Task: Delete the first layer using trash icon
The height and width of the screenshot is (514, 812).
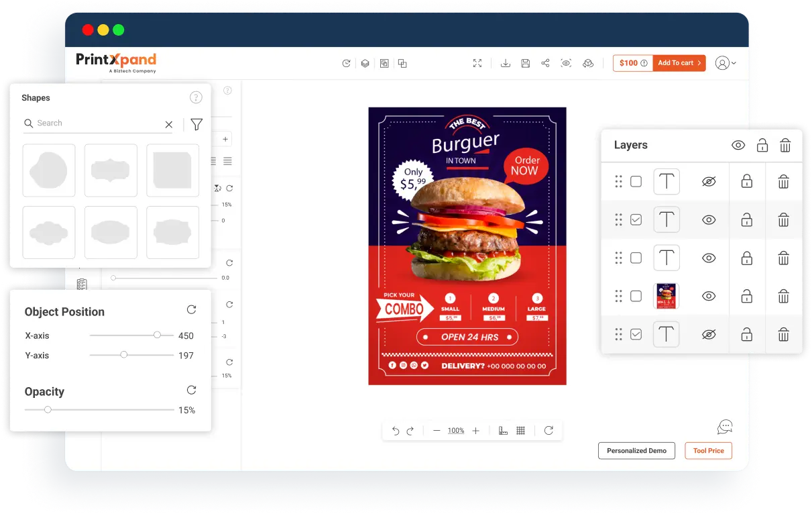Action: coord(783,182)
